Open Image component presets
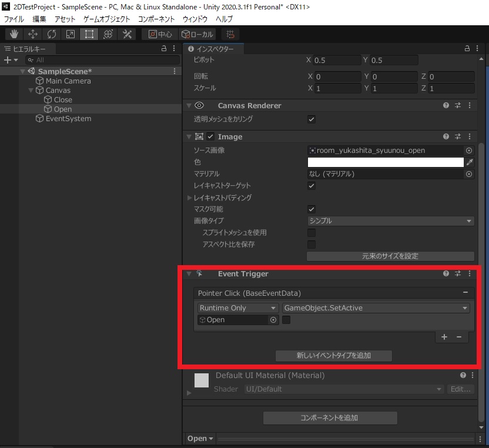The width and height of the screenshot is (489, 448). 458,136
